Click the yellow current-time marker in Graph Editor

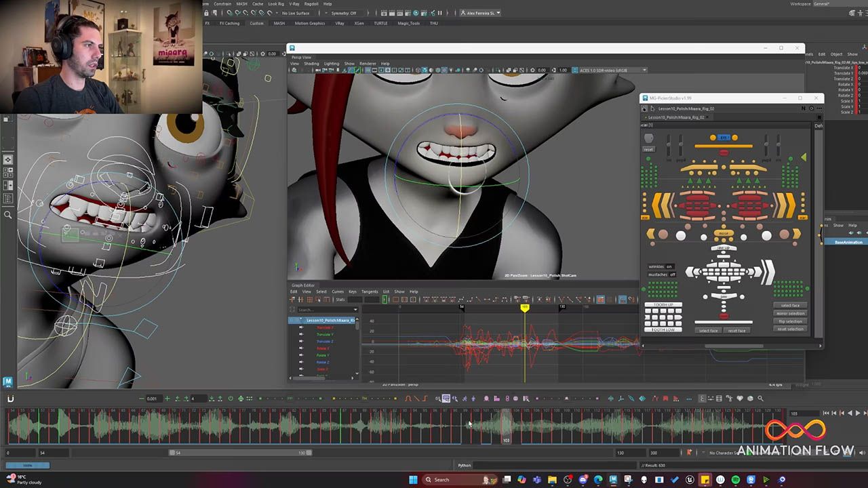(x=524, y=308)
